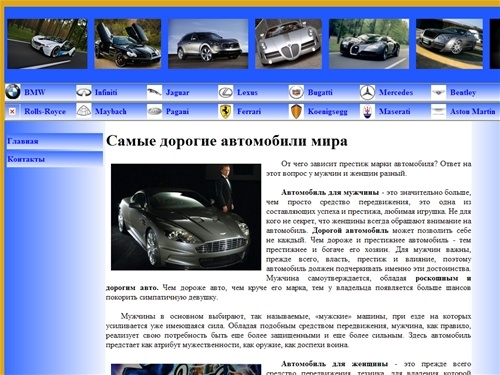Select the Контакты sidebar menu item
Image resolution: width=500 pixels, height=375 pixels.
pos(54,159)
